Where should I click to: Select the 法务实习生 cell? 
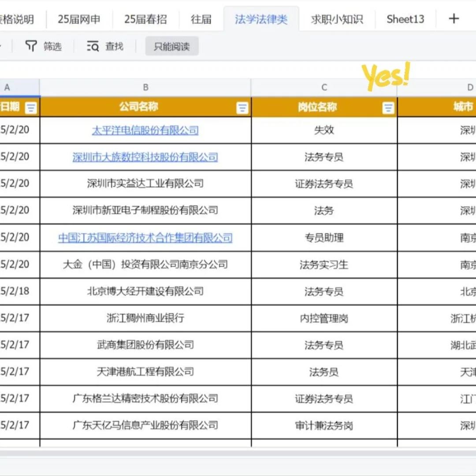[324, 264]
